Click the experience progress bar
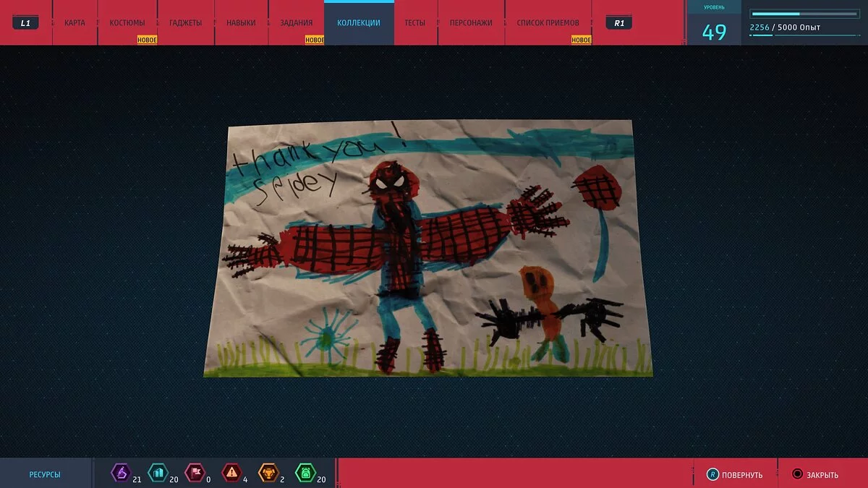This screenshot has height=488, width=868. [x=804, y=14]
